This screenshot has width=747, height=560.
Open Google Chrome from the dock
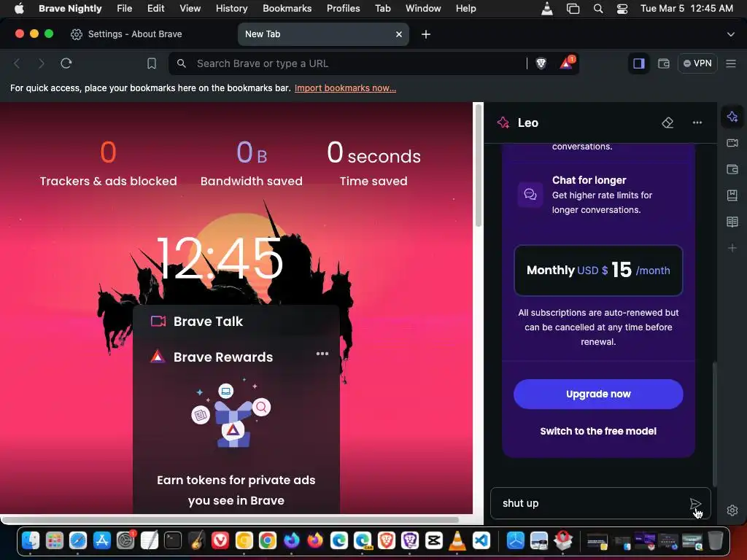tap(268, 540)
